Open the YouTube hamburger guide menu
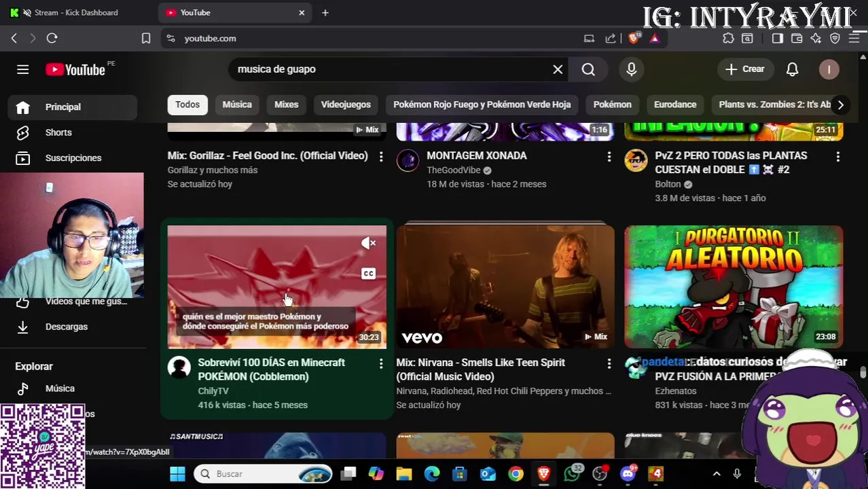The height and width of the screenshot is (489, 868). coord(22,69)
